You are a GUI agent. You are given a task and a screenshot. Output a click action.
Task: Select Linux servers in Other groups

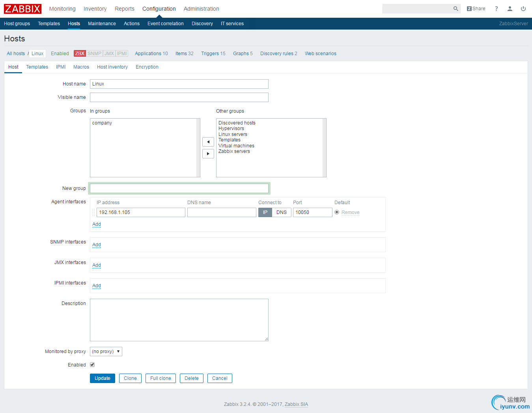[233, 134]
